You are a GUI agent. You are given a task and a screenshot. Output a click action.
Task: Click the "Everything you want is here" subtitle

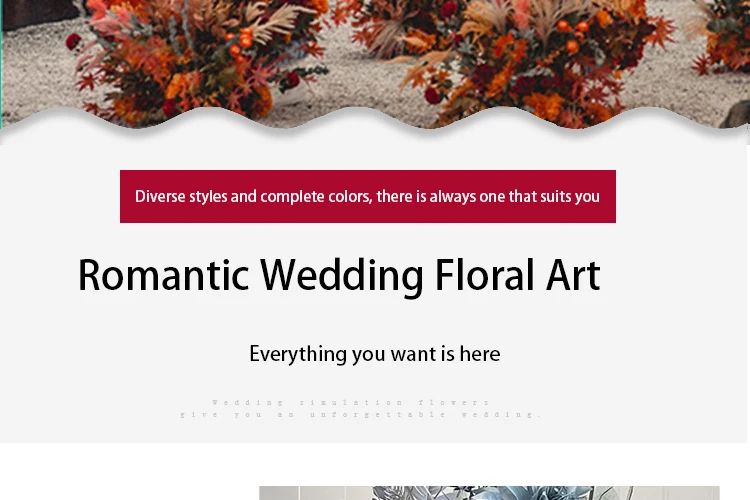coord(375,355)
